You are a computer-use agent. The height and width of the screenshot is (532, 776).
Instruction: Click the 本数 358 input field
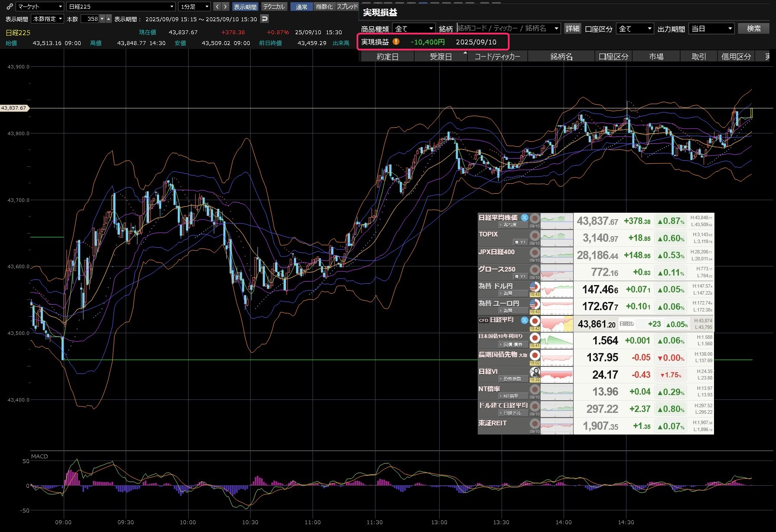[x=90, y=19]
